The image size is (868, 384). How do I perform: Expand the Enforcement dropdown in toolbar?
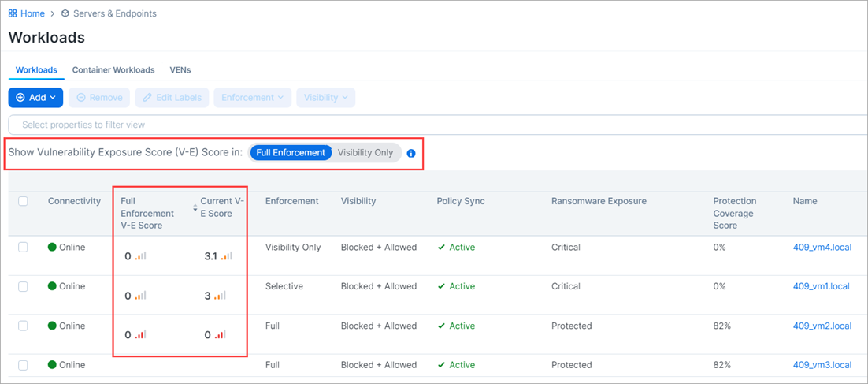252,98
